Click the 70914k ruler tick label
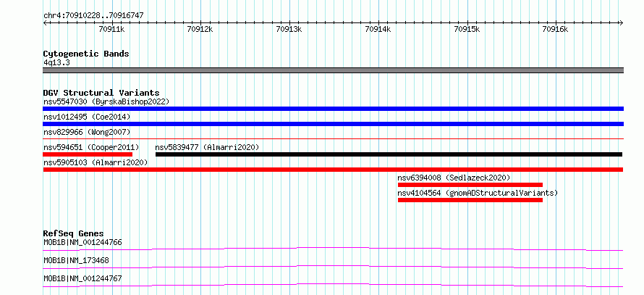Image resolution: width=644 pixels, height=295 pixels. pos(378,30)
